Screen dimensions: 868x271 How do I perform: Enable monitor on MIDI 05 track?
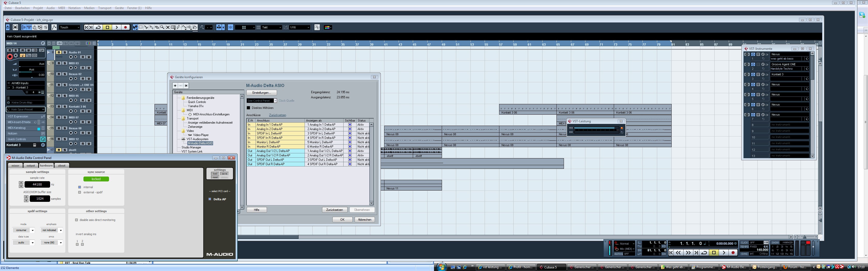(x=76, y=100)
